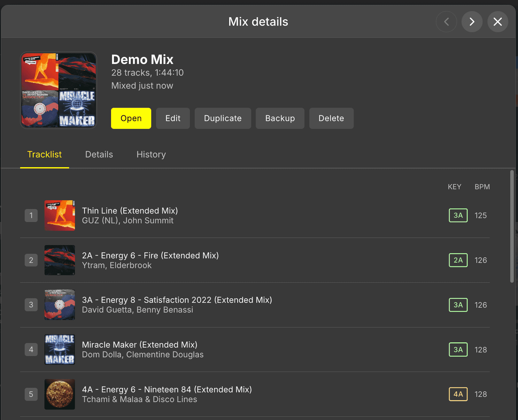This screenshot has width=518, height=420.
Task: Close the Mix details dialog
Action: point(497,22)
